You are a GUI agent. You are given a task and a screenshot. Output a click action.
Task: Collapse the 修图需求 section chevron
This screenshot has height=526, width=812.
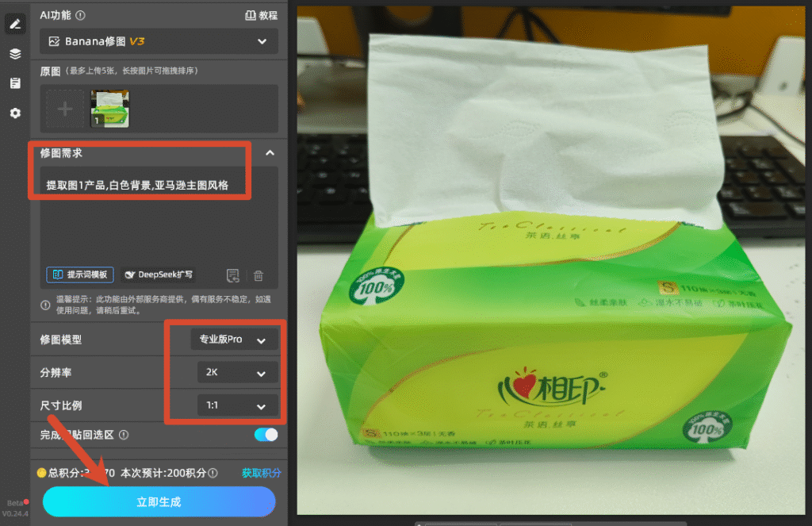click(270, 153)
